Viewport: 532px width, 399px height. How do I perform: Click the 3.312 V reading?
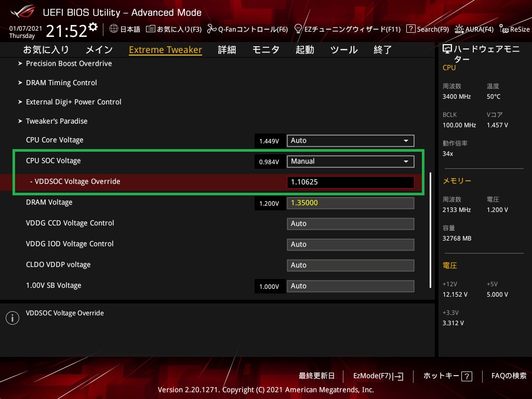(453, 323)
